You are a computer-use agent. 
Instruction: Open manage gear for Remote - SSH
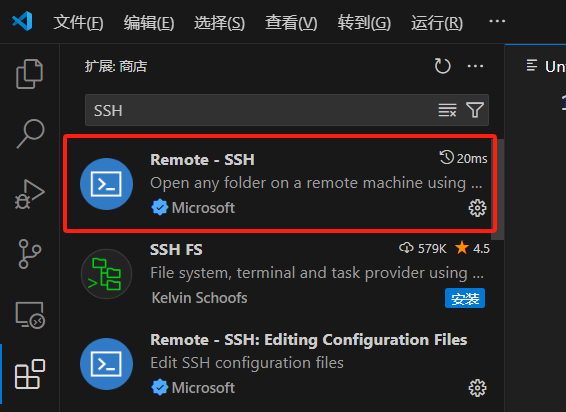(477, 208)
